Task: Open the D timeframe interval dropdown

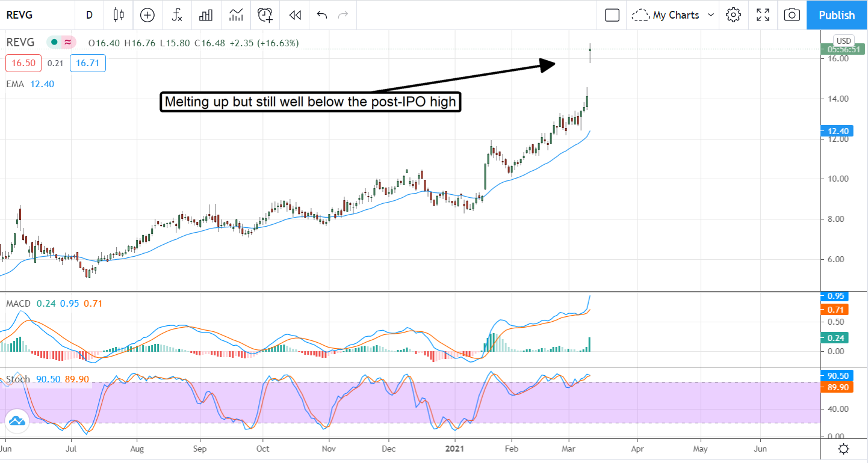Action: point(89,15)
